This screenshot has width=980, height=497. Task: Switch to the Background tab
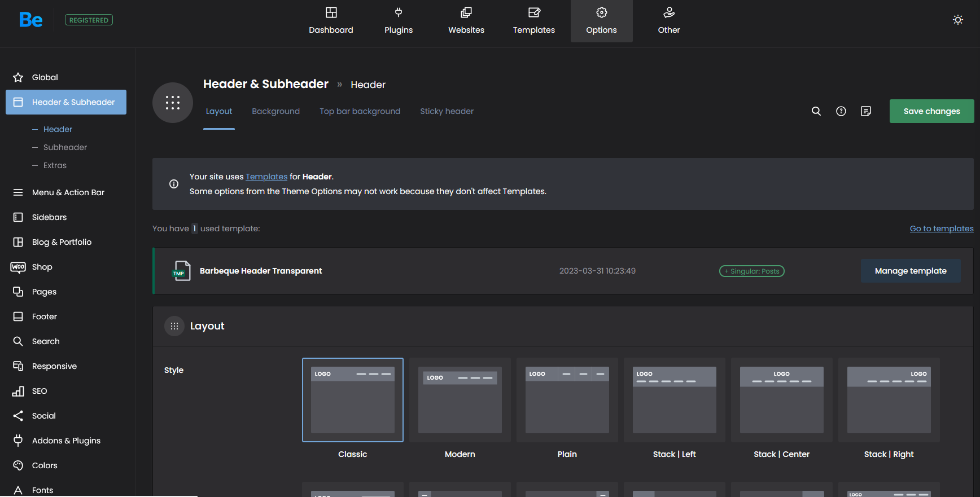tap(276, 112)
